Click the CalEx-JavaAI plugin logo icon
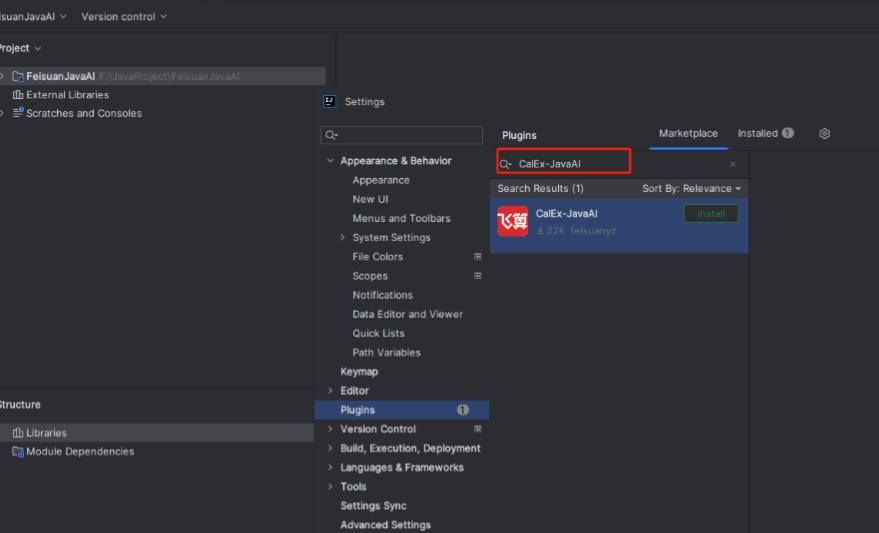This screenshot has height=533, width=879. [x=512, y=221]
